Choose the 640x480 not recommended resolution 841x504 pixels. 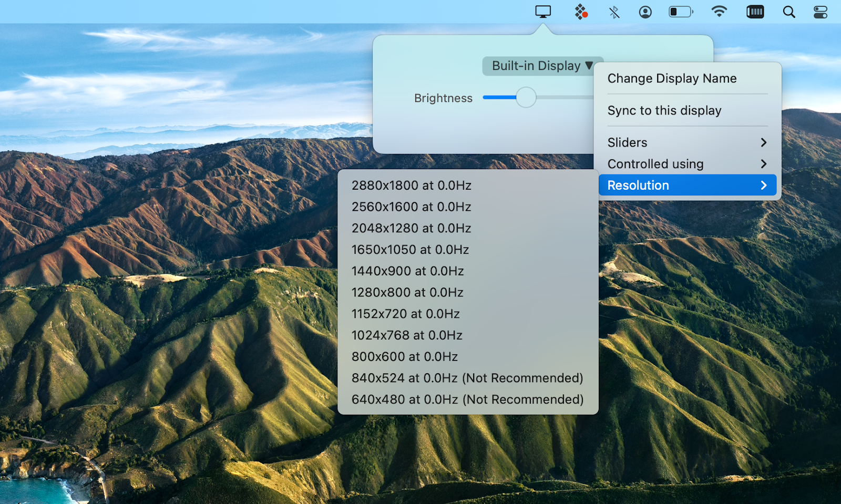click(x=467, y=399)
